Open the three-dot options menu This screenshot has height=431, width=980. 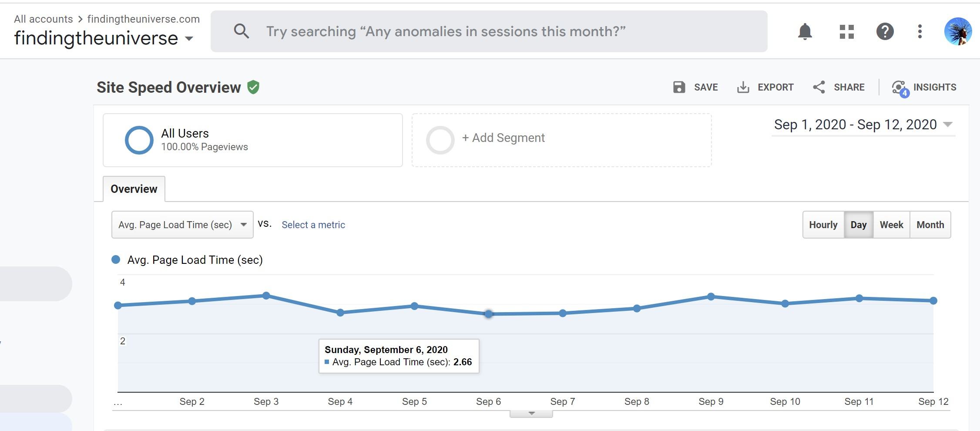coord(919,32)
